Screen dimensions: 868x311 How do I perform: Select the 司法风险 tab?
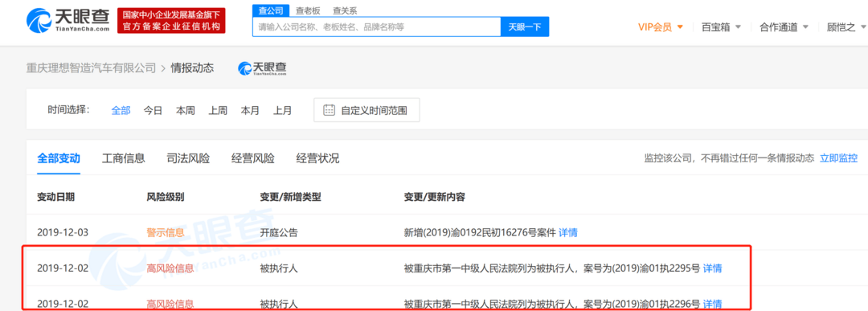pos(188,159)
